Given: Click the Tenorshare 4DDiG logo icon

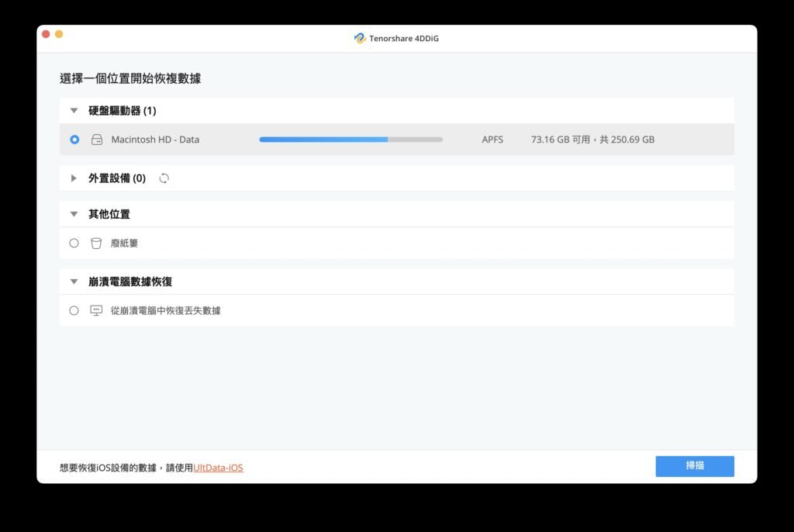Looking at the screenshot, I should click(360, 38).
